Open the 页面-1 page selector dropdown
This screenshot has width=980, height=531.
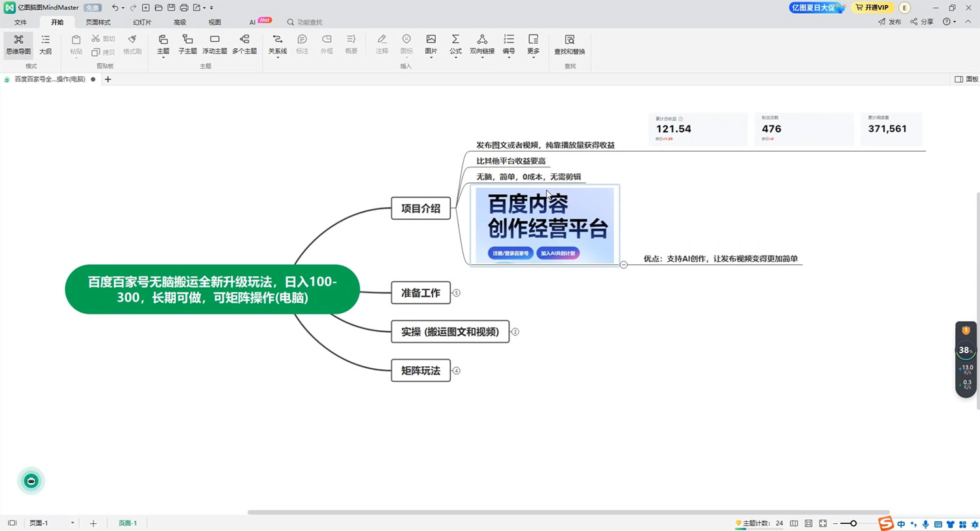(x=72, y=522)
